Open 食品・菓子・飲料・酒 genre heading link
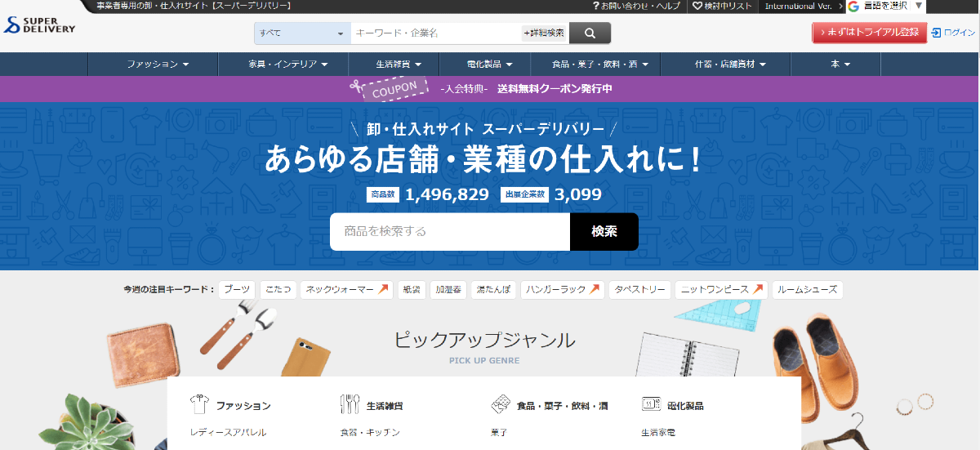Image resolution: width=980 pixels, height=450 pixels. 562,405
